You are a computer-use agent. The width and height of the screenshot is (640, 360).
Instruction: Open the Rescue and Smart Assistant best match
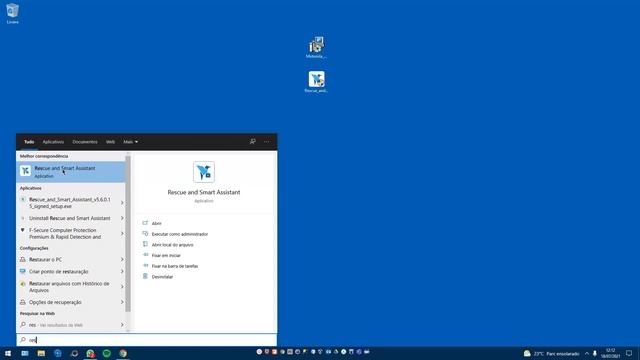(71, 171)
